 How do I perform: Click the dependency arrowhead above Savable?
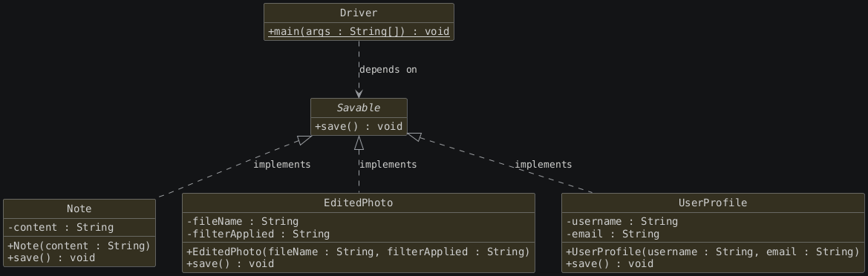(359, 93)
